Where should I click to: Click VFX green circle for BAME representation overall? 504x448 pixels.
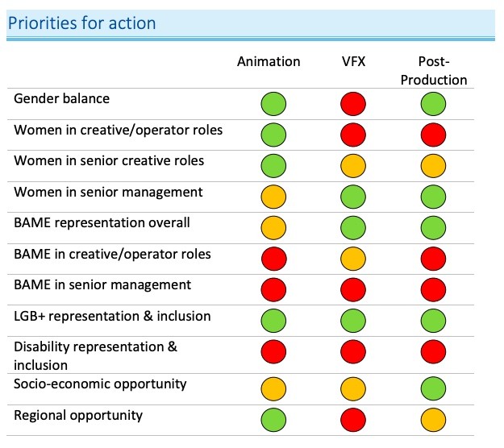(x=353, y=228)
